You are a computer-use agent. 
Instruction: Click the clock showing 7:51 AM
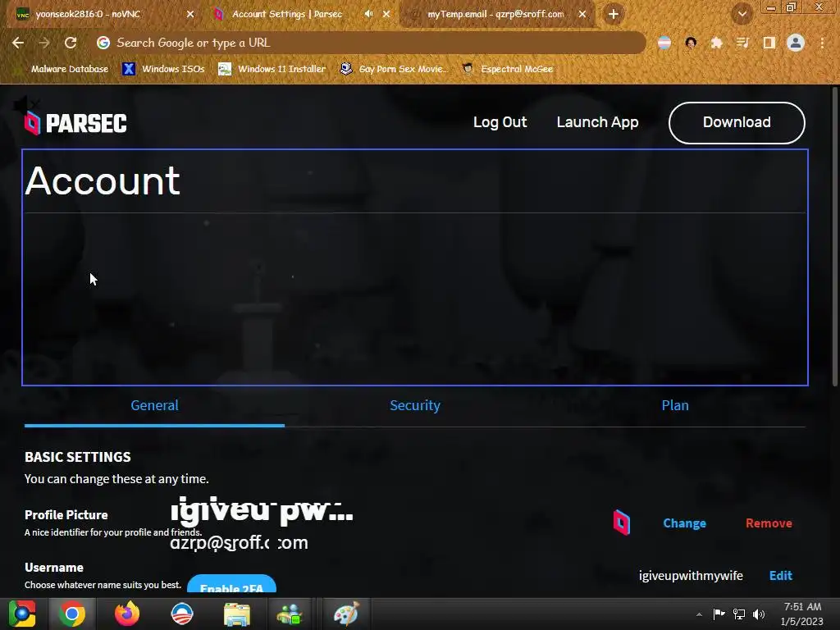pos(802,614)
